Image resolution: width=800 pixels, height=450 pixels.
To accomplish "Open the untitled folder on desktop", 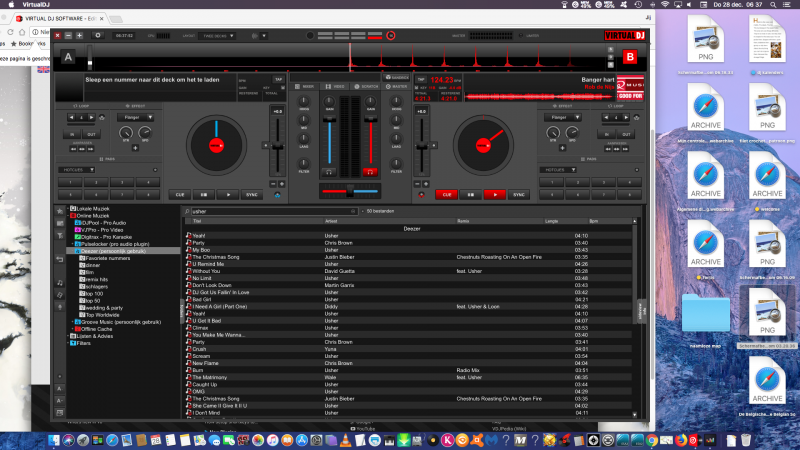I will (x=706, y=313).
